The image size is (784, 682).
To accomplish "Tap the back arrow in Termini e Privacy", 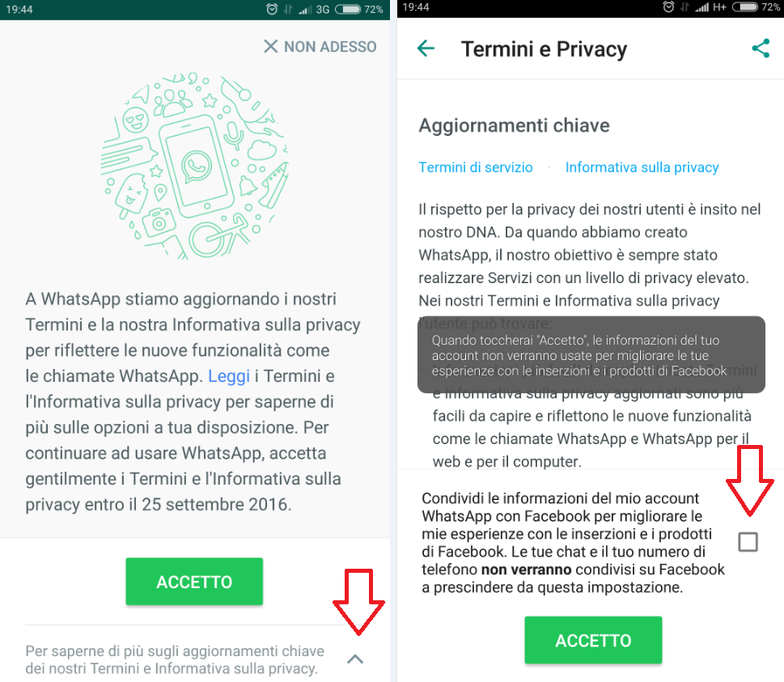I will tap(426, 49).
